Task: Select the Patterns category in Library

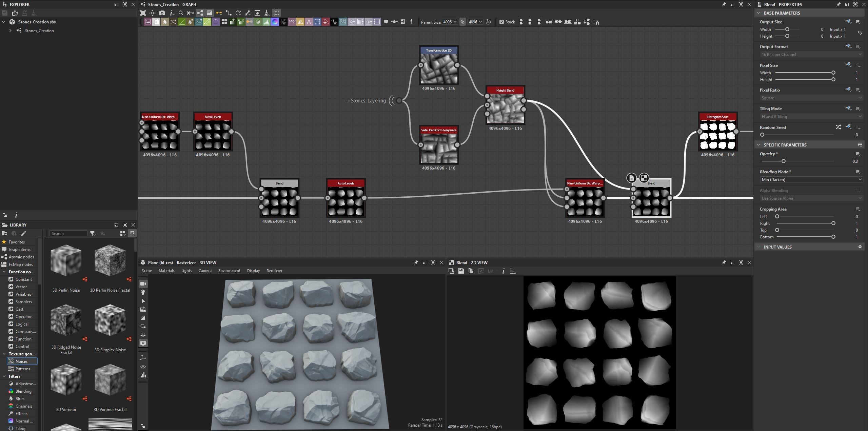Action: (x=22, y=369)
